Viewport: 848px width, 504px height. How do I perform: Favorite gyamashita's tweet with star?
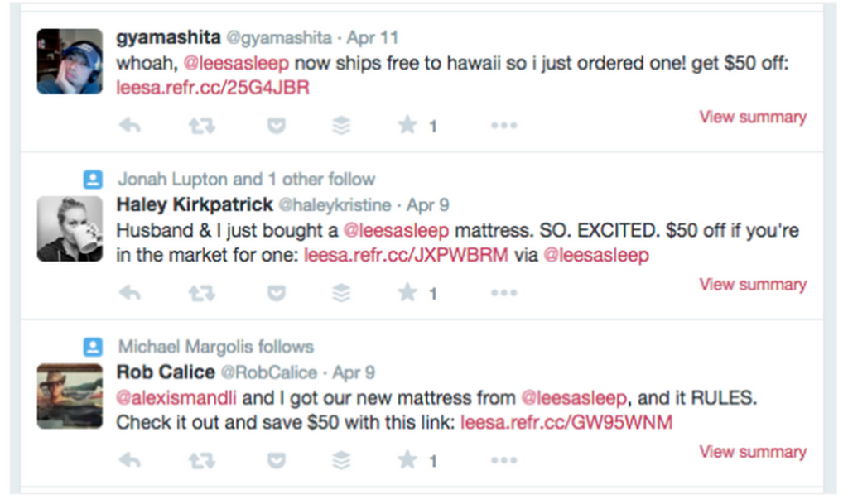click(x=407, y=126)
